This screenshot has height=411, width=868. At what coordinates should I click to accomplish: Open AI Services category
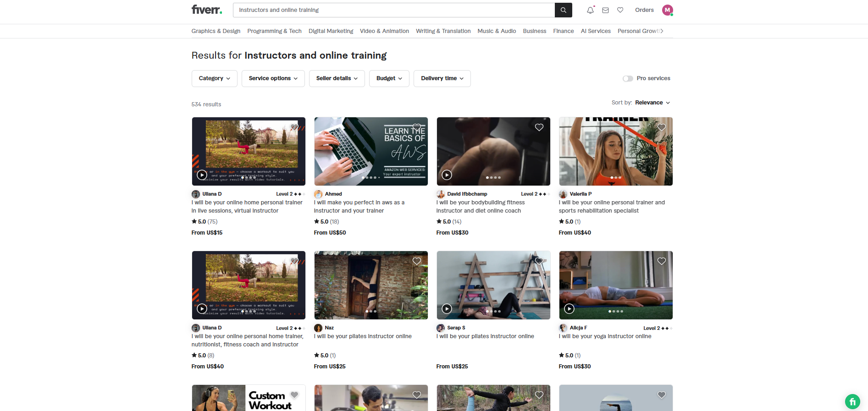pos(596,31)
